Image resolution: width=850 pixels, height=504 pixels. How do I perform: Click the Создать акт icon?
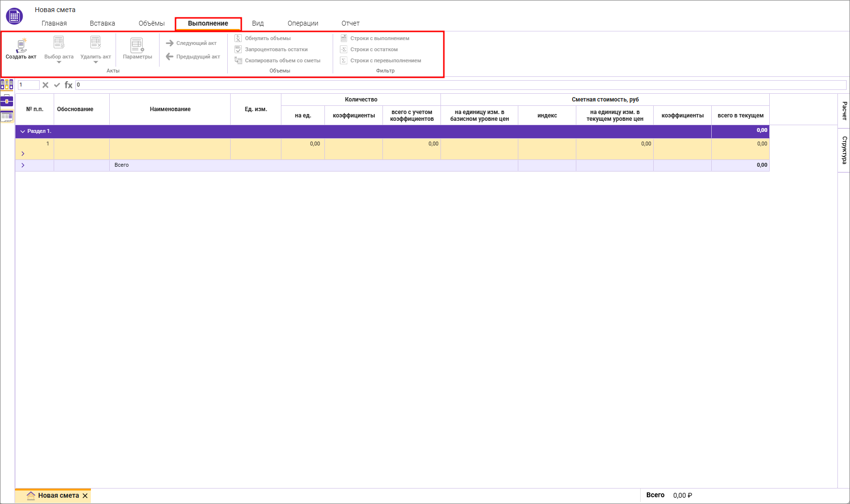[21, 45]
